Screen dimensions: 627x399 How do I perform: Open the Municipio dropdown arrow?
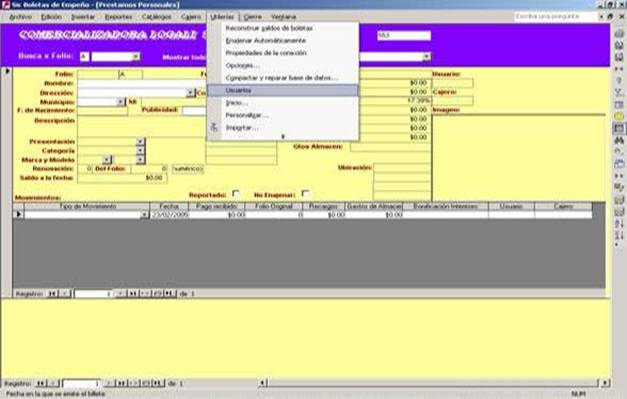click(120, 102)
